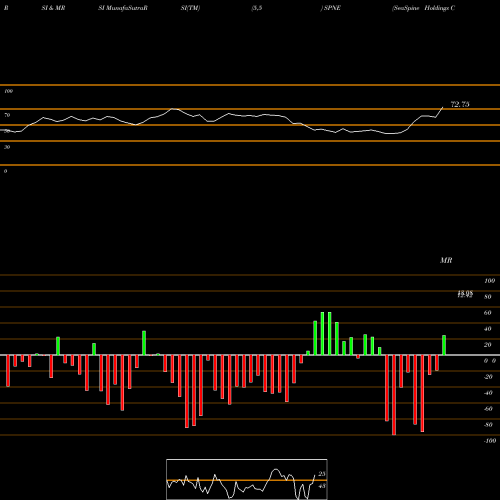Viewport: 500px width, 500px height.
Task: Click the 100 level label on RSI panel
Action: [8, 91]
